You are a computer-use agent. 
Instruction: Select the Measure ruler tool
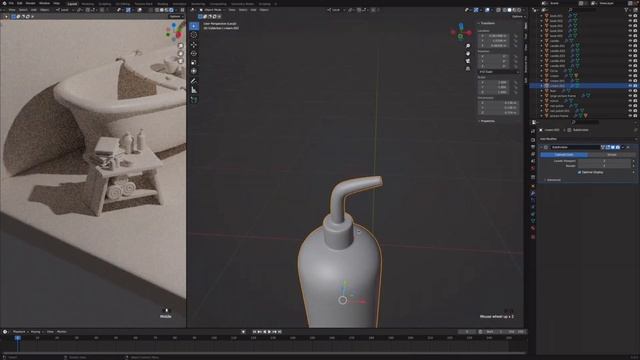tap(194, 90)
